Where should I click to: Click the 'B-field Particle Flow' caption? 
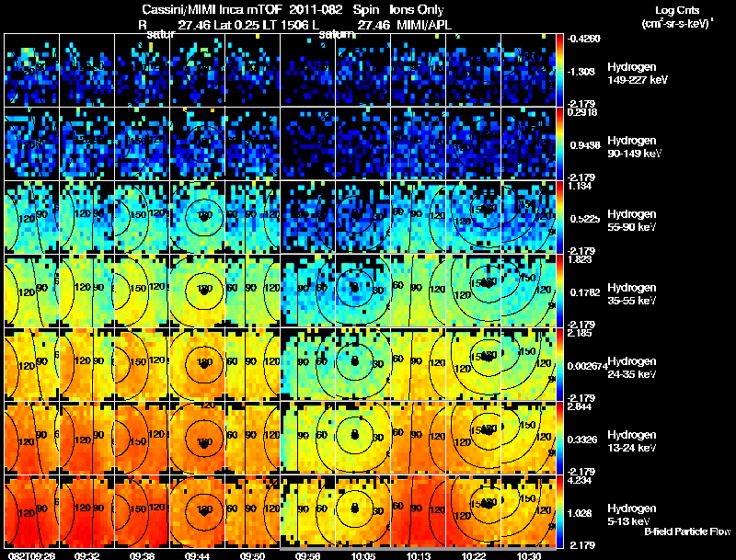pyautogui.click(x=687, y=531)
